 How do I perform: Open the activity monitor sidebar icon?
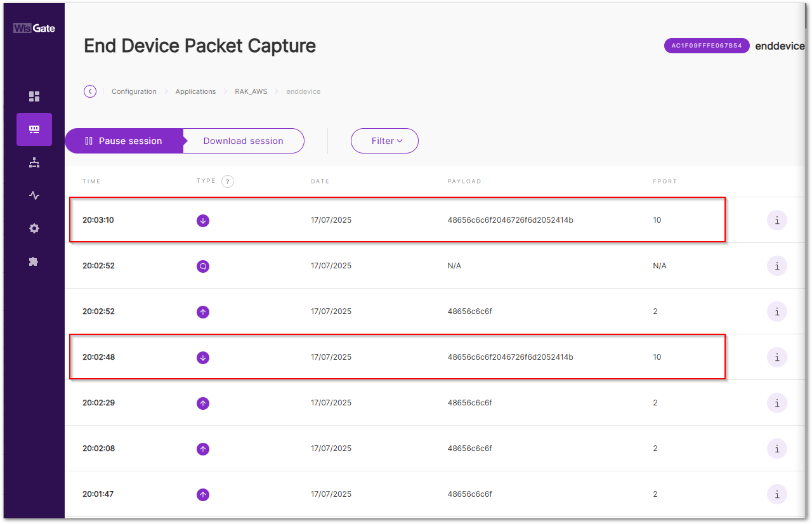tap(34, 195)
